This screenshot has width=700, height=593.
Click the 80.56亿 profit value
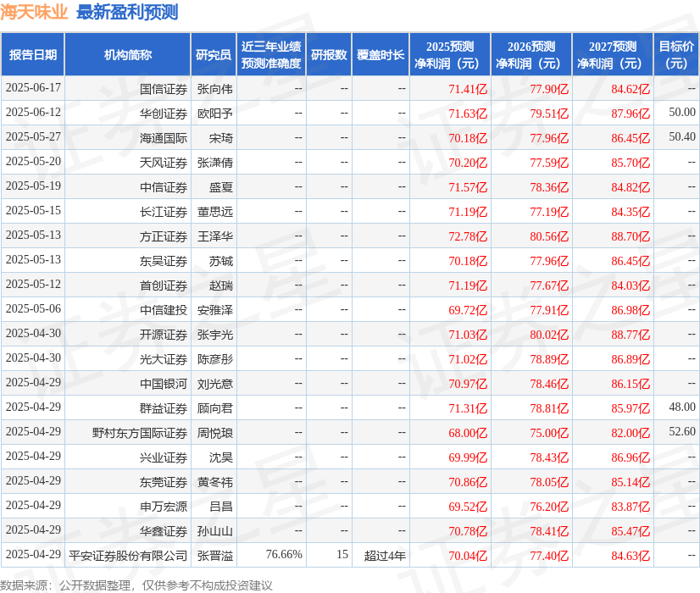pos(549,236)
